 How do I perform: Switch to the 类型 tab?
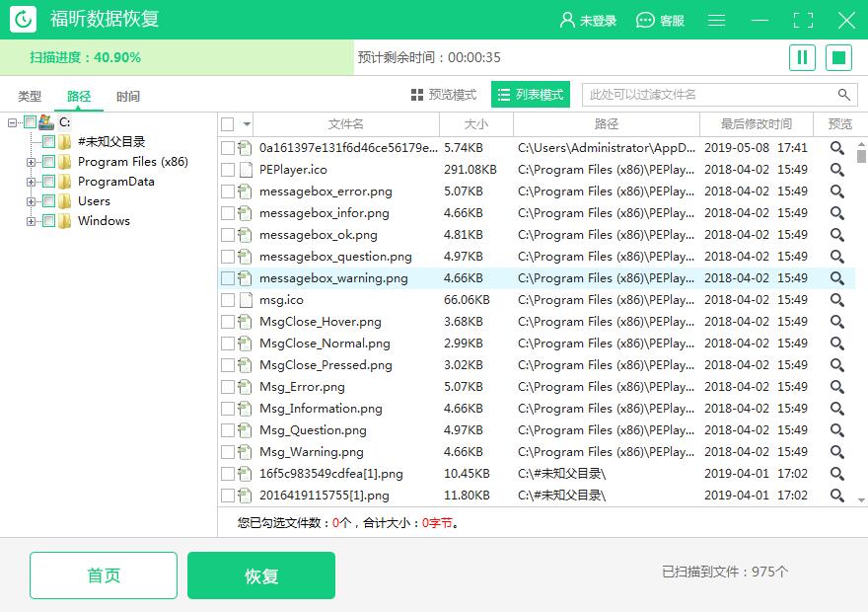coord(29,97)
